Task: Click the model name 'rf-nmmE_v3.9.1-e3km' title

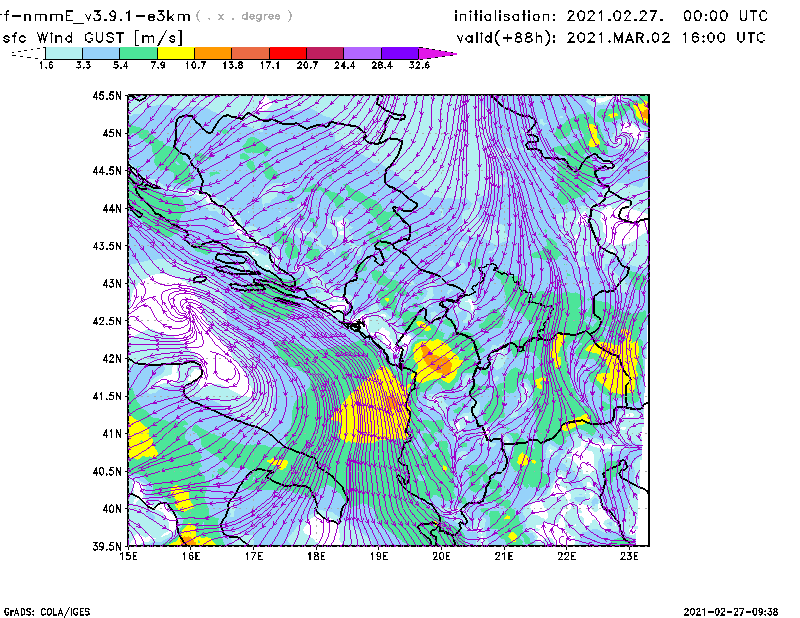Action: click(x=95, y=16)
